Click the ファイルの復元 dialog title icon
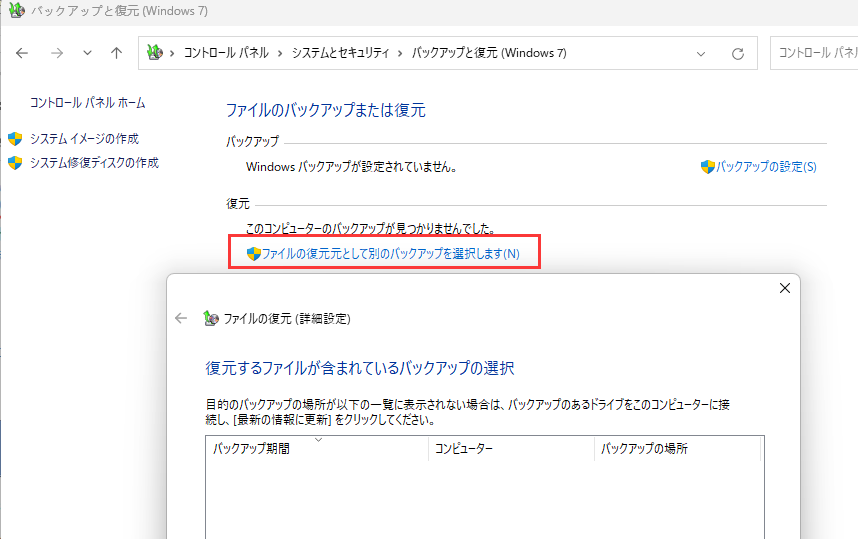The width and height of the screenshot is (858, 539). [x=211, y=318]
